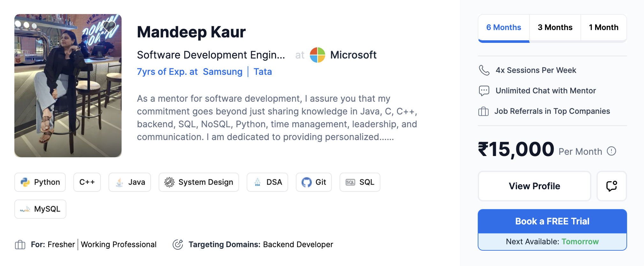Image resolution: width=644 pixels, height=266 pixels.
Task: Choose the 1 Month plan tab
Action: (x=603, y=27)
